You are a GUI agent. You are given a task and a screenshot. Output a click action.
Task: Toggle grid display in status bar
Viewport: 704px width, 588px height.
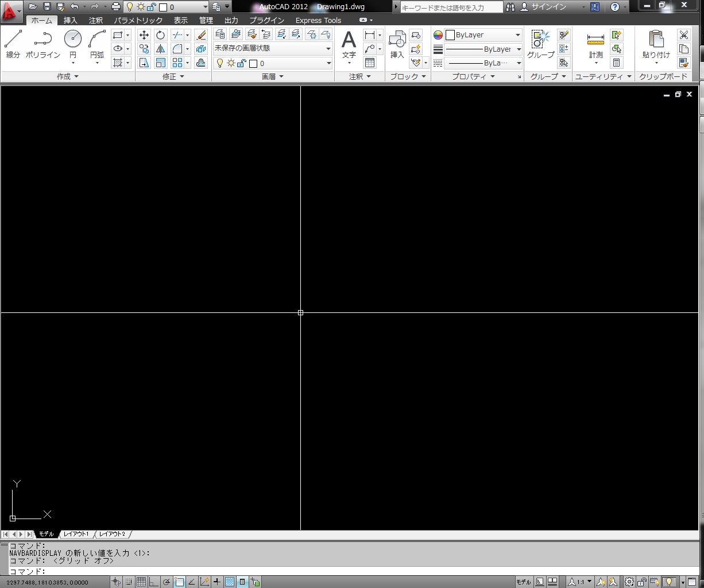141,582
